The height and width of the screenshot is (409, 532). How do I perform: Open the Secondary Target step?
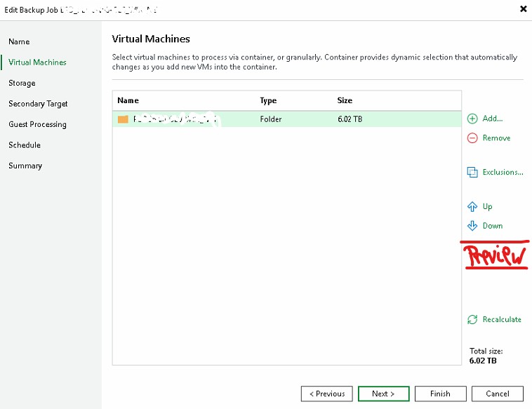[x=38, y=104]
